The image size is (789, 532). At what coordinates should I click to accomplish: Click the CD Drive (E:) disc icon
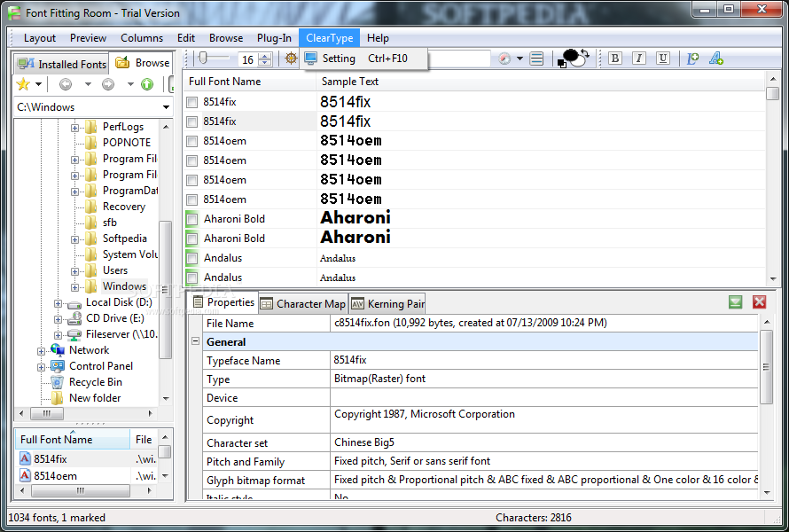[x=74, y=318]
